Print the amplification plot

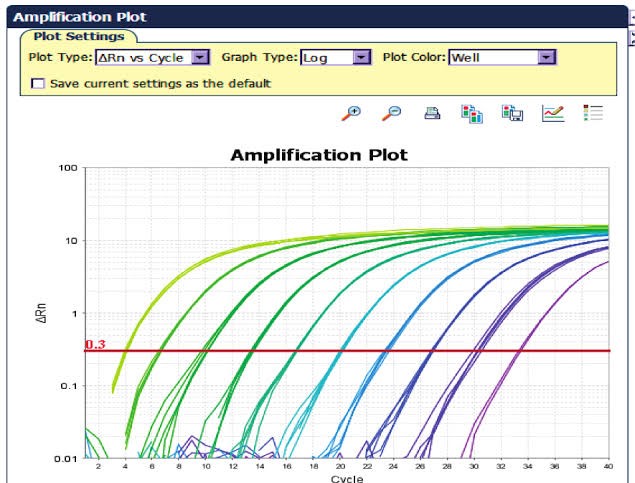point(432,113)
